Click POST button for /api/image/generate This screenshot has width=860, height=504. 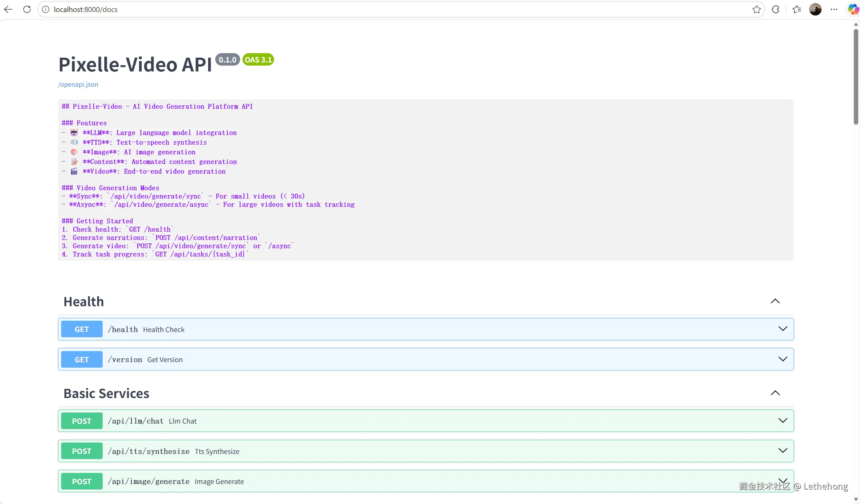[x=82, y=481]
